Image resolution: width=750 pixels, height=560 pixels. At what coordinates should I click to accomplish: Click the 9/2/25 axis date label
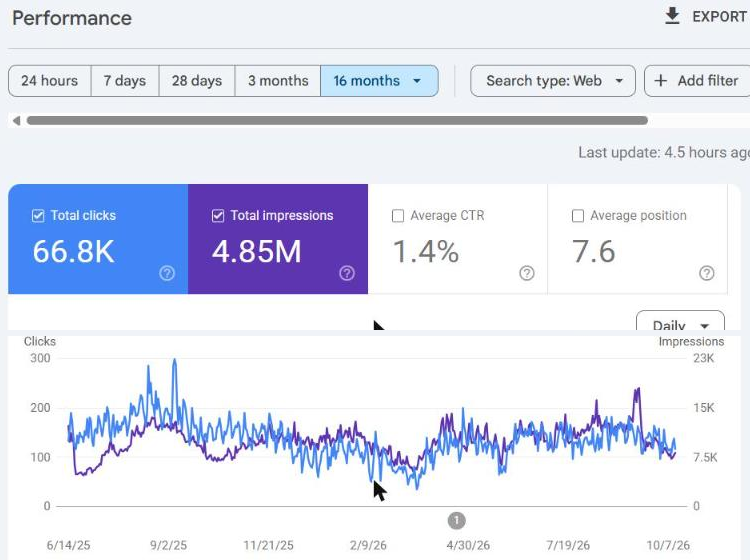168,545
